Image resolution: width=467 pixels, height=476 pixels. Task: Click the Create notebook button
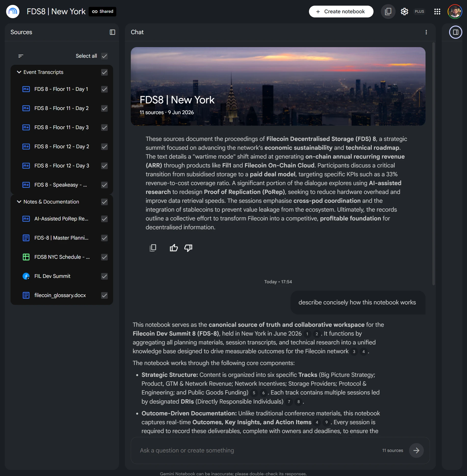tap(341, 12)
